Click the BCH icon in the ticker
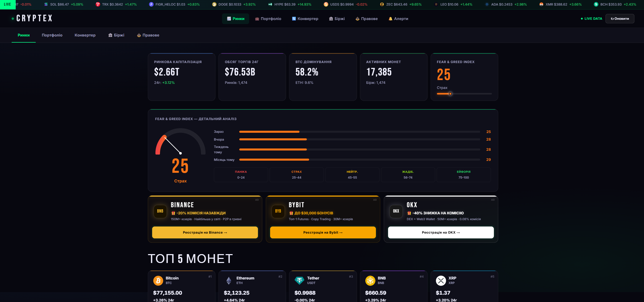Image resolution: width=644 pixels, height=302 pixels. click(x=596, y=4)
